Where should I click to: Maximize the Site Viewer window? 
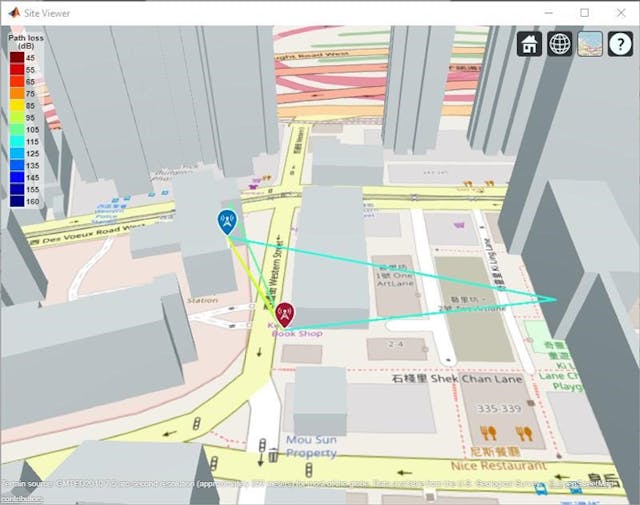click(x=585, y=13)
